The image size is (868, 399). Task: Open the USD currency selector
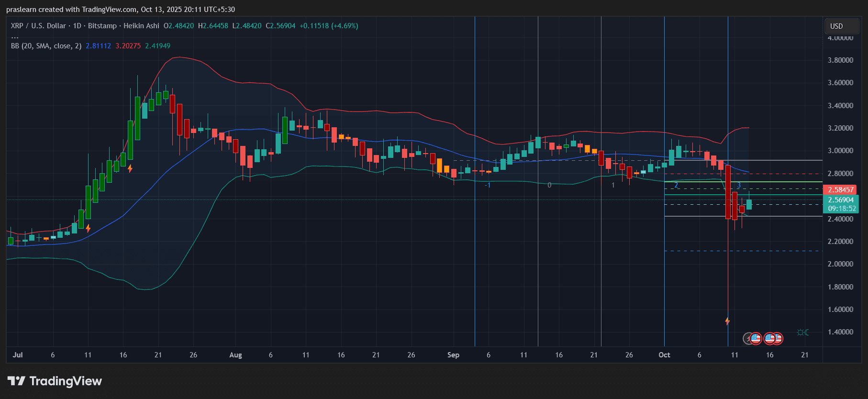pyautogui.click(x=836, y=26)
